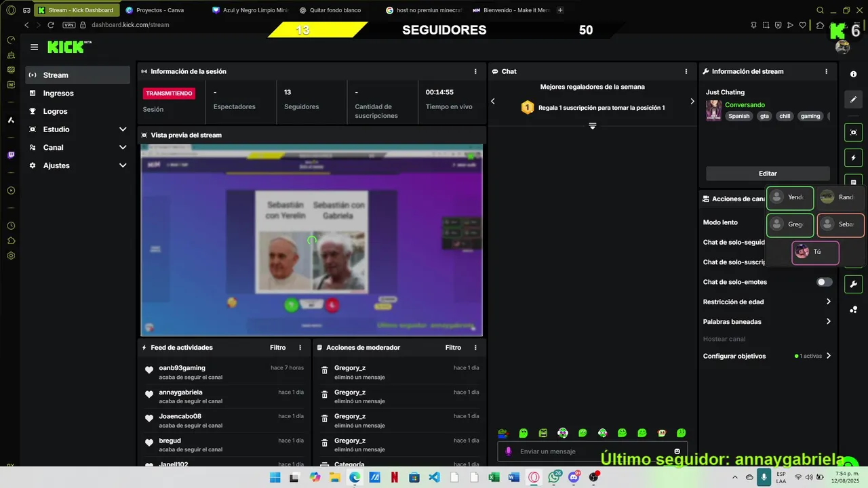868x488 pixels.
Task: Click the info icon in right rail
Action: pos(853,74)
